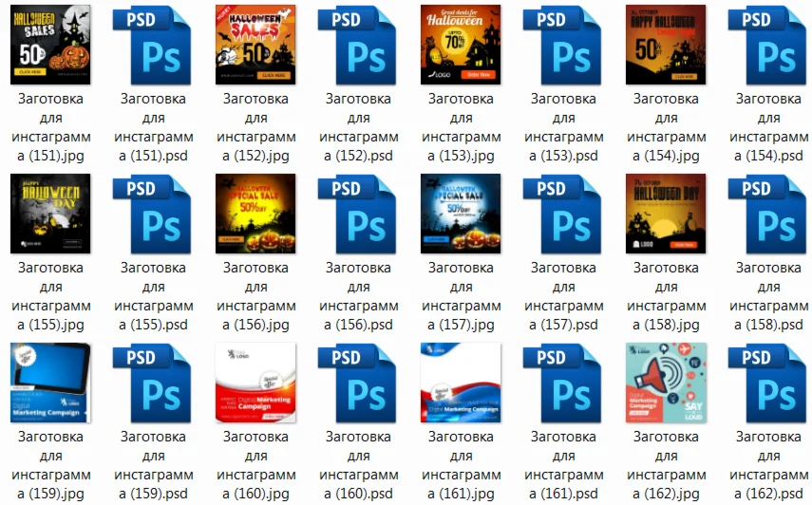Select the PSD icon for (161).psd

(x=562, y=383)
